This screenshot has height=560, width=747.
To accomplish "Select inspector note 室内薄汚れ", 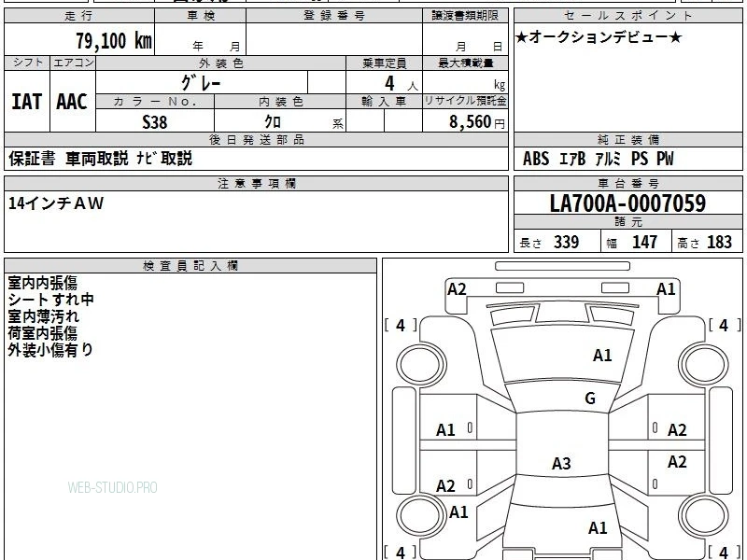I will tap(43, 316).
